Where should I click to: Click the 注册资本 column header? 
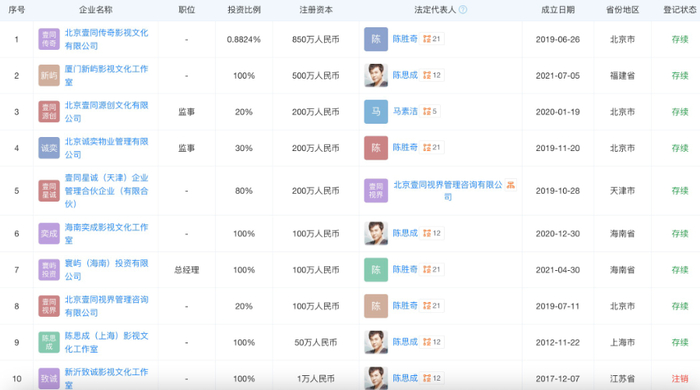(316, 9)
